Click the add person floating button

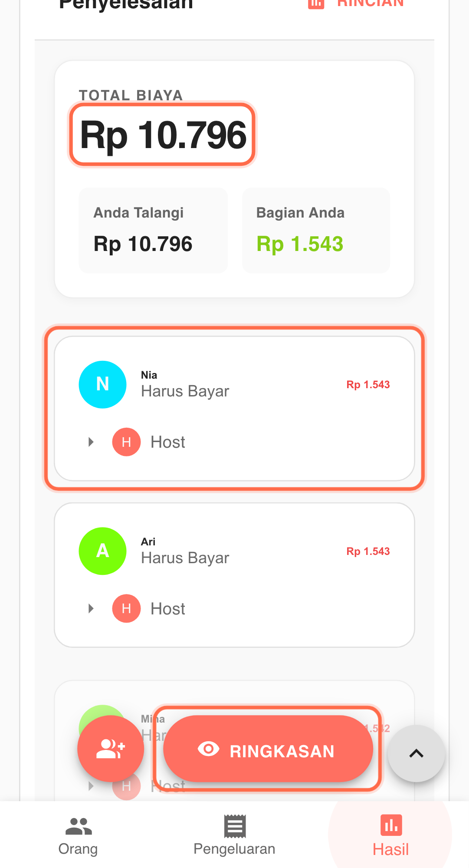click(110, 749)
